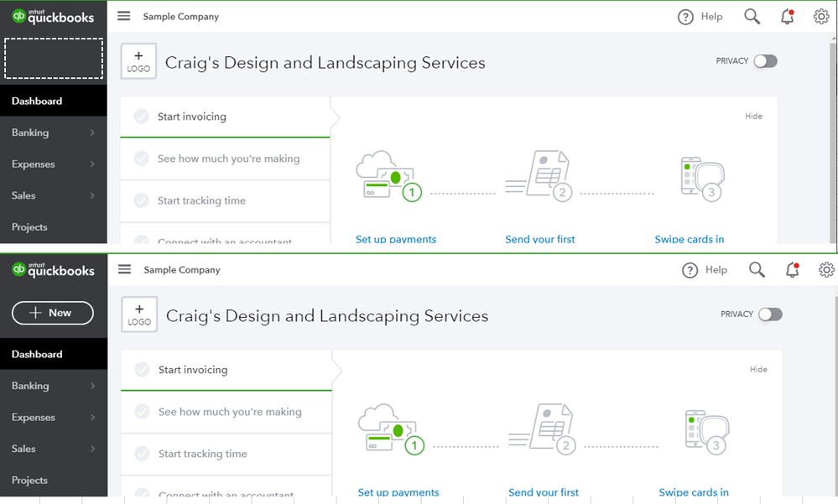This screenshot has height=504, width=838.
Task: Open Projects in top screenshot sidebar
Action: click(x=54, y=227)
